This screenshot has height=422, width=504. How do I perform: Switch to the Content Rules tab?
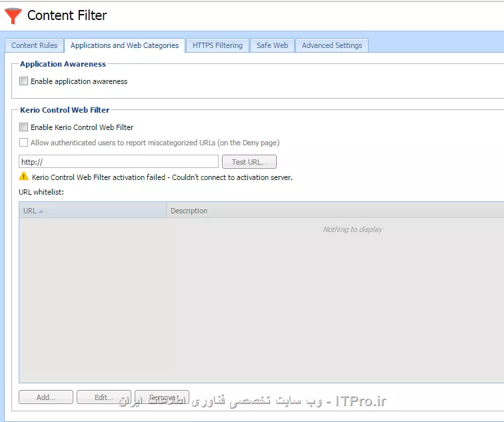tap(34, 45)
